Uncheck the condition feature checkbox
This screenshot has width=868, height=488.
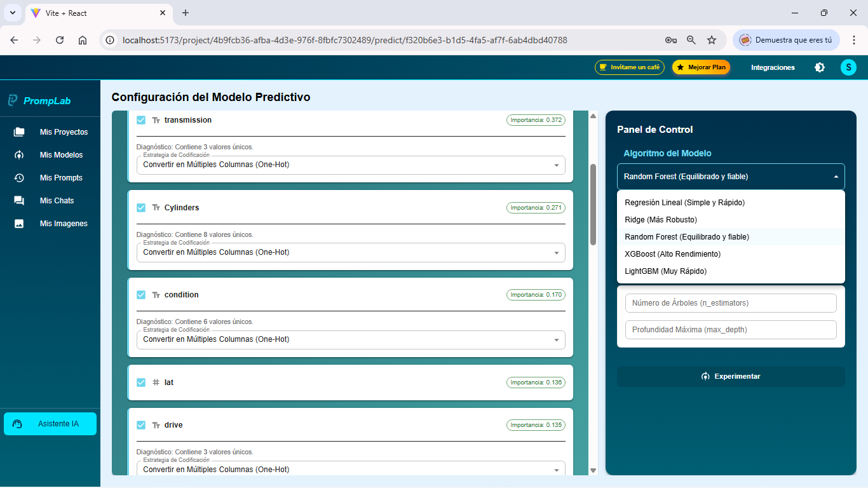[141, 295]
